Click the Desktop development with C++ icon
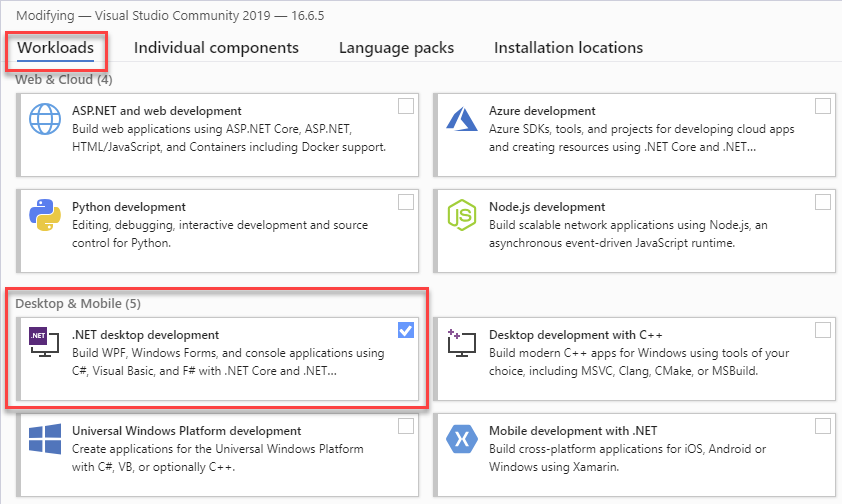Viewport: 842px width, 504px height. 463,344
